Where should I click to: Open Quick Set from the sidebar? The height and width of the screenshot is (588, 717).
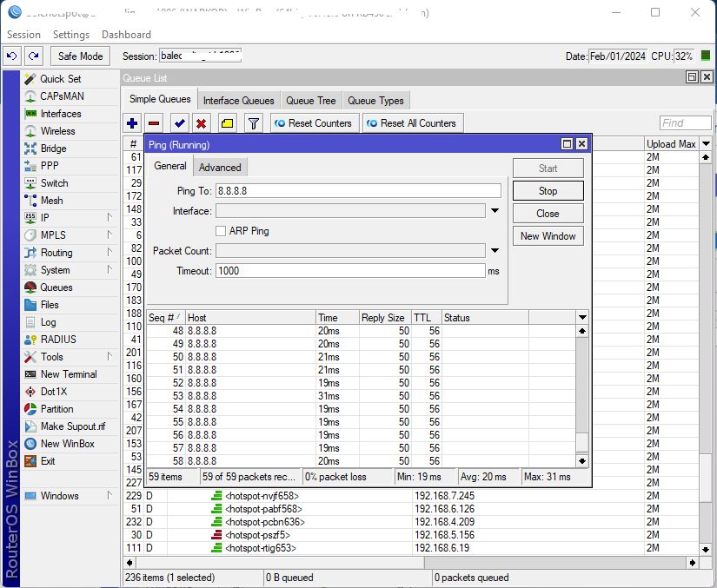coord(60,79)
